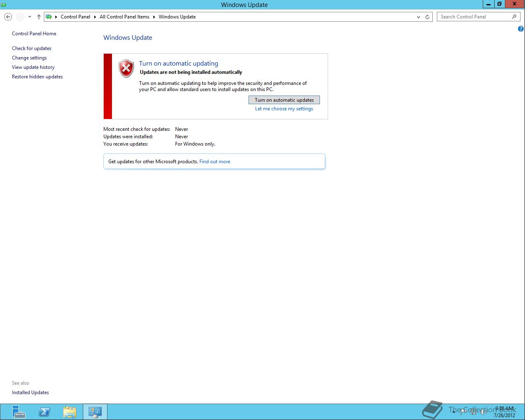Refresh the address bar

(x=427, y=17)
